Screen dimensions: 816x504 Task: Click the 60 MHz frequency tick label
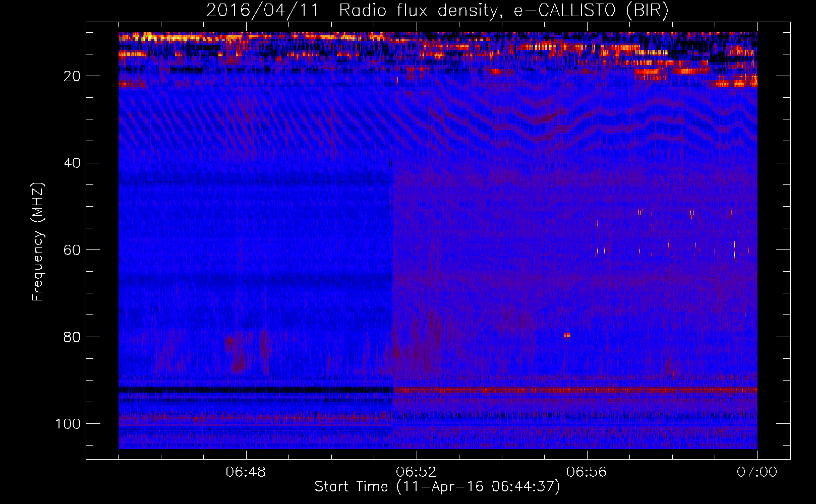tap(72, 250)
